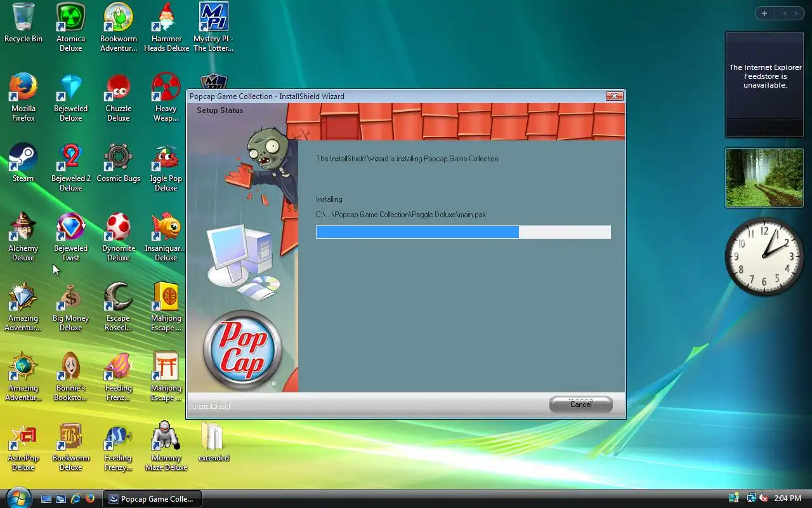Click the installer title bar text
The height and width of the screenshot is (508, 812).
[x=266, y=97]
